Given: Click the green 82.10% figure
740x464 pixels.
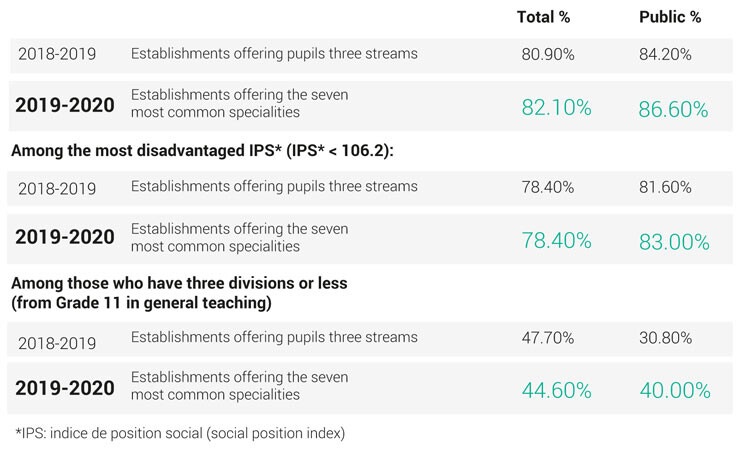Looking at the screenshot, I should (556, 108).
